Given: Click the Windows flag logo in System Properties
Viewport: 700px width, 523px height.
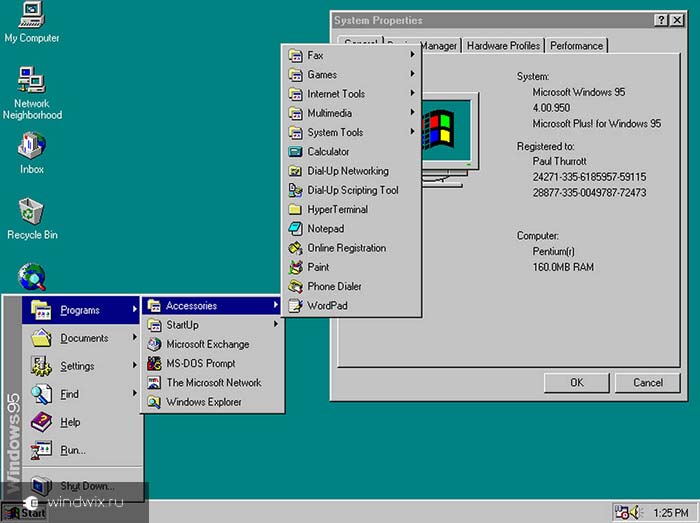Looking at the screenshot, I should click(x=438, y=130).
